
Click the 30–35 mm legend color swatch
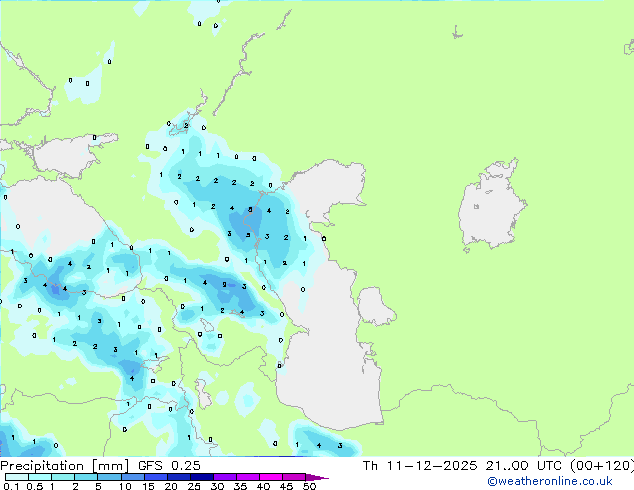[x=225, y=477]
